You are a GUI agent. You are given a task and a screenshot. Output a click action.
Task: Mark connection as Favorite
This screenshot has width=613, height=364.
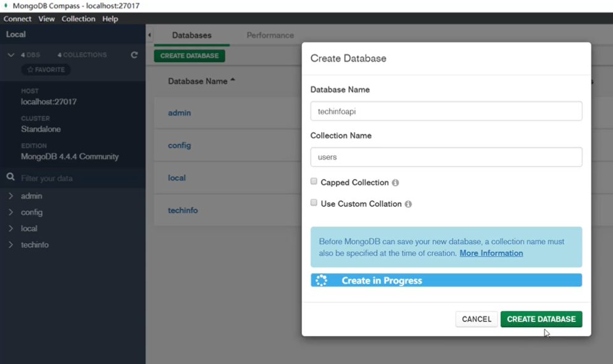tap(46, 70)
